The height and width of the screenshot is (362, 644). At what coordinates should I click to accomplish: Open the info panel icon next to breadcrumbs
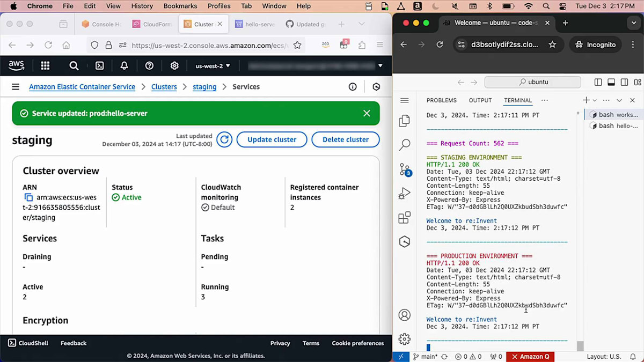[x=353, y=86]
